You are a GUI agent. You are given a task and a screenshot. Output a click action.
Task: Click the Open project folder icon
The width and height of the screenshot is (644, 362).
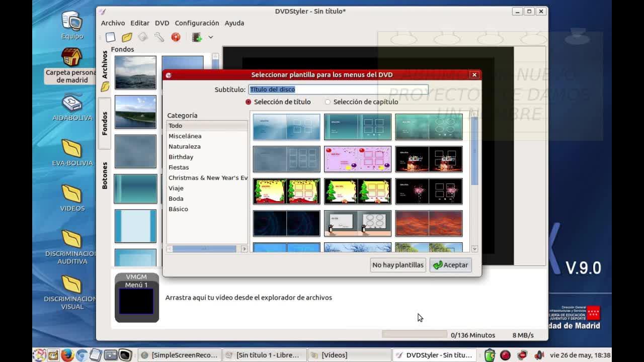(x=127, y=37)
